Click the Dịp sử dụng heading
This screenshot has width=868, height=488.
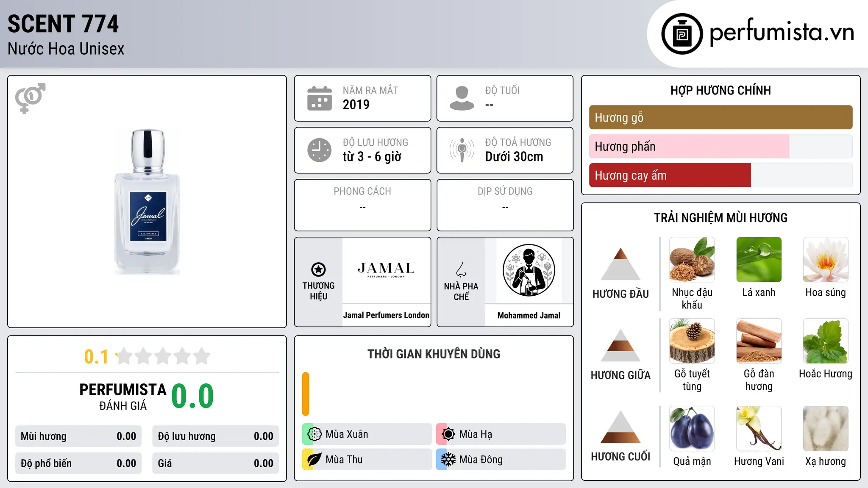(x=505, y=191)
